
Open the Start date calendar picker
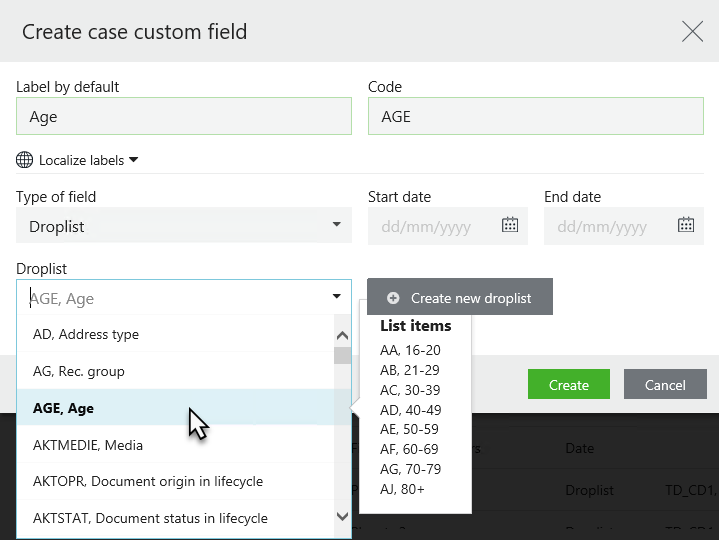pos(510,225)
